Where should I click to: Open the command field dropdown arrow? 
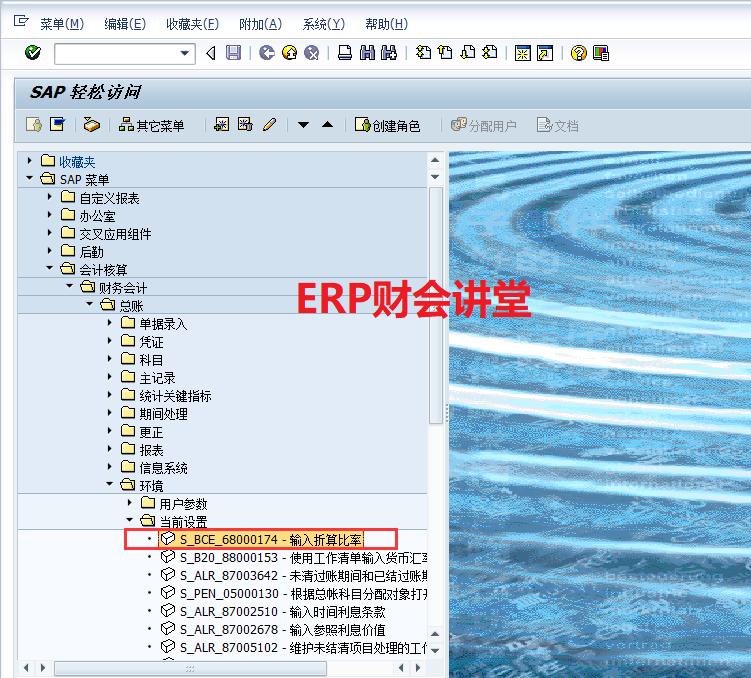(185, 53)
